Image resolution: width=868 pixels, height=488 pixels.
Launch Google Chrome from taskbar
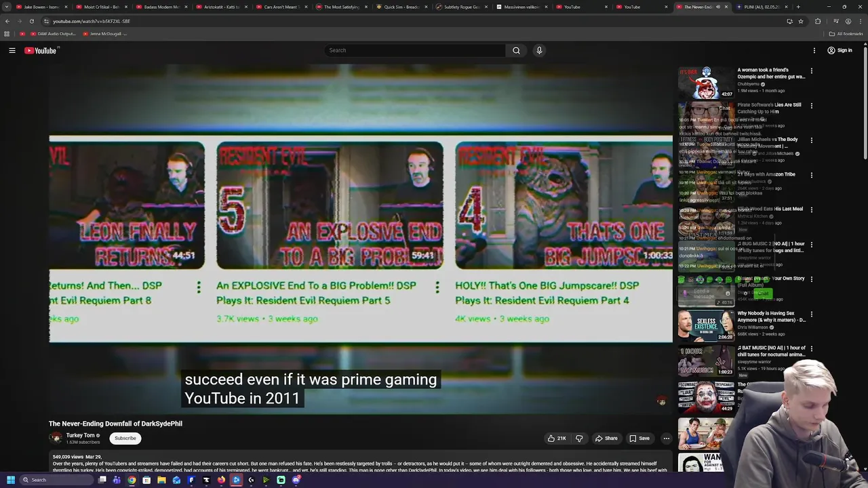pyautogui.click(x=132, y=480)
